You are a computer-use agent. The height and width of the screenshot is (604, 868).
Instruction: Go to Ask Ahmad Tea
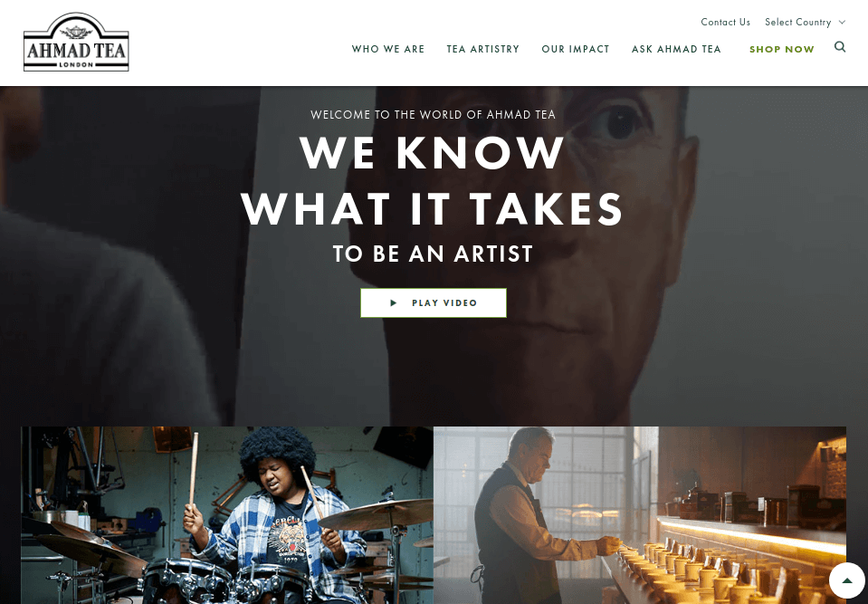(x=676, y=49)
